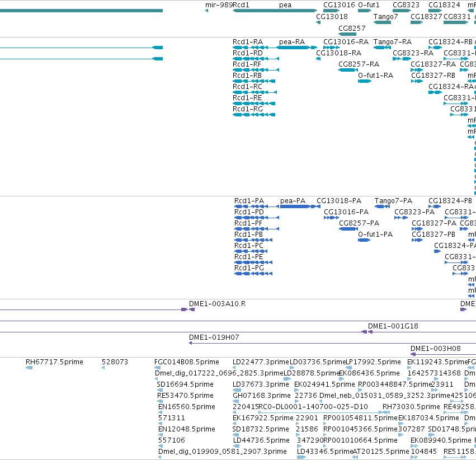
Task: Click transcript label Rcd1-RE
Action: coord(247,98)
